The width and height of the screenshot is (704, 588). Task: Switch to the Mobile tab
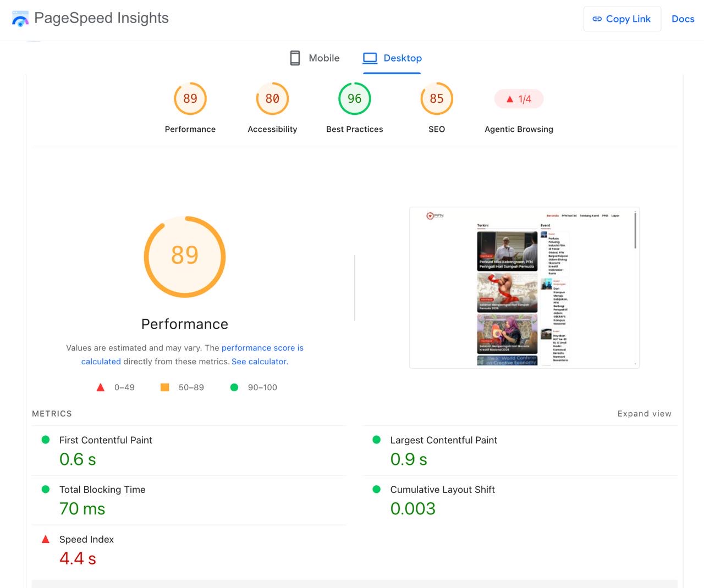315,58
